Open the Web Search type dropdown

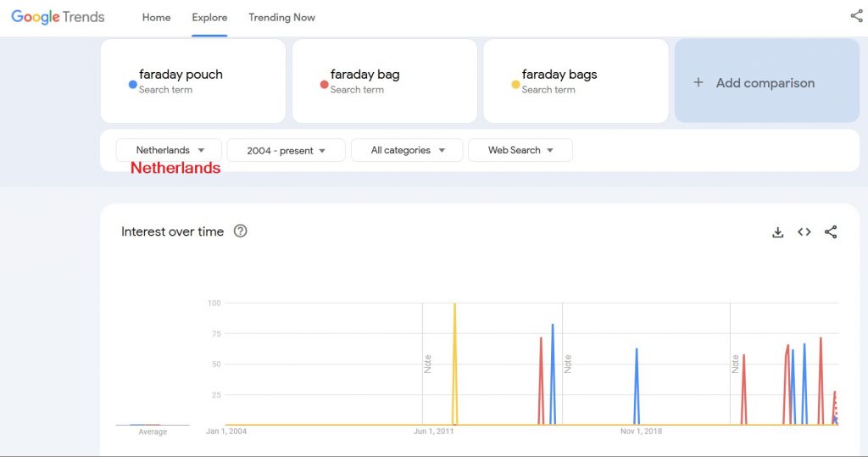tap(520, 150)
